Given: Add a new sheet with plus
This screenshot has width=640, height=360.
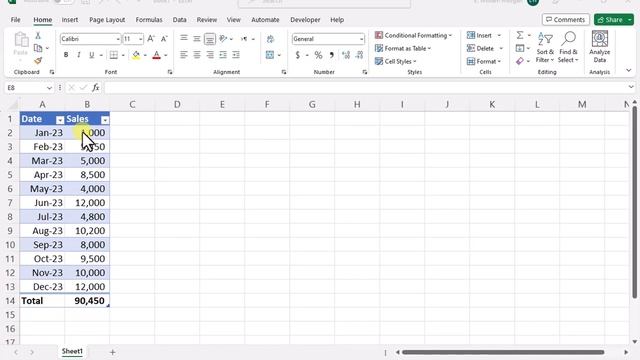Looking at the screenshot, I should point(112,352).
